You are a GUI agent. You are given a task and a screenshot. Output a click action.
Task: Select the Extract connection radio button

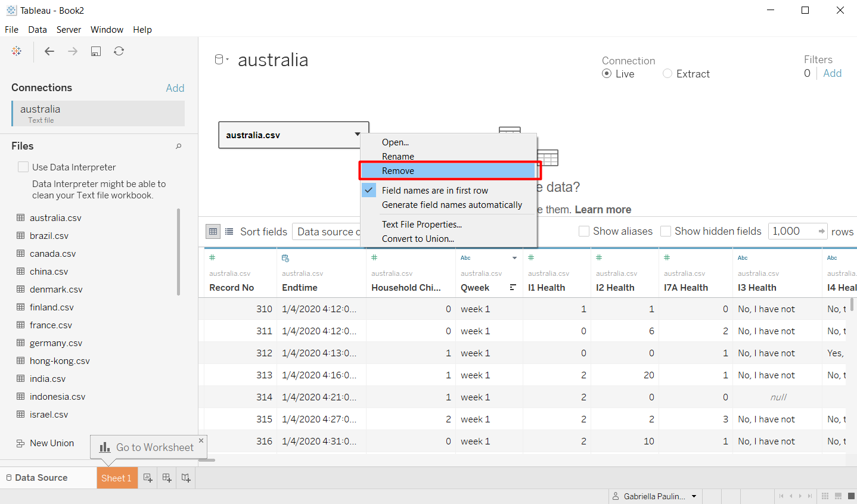667,73
